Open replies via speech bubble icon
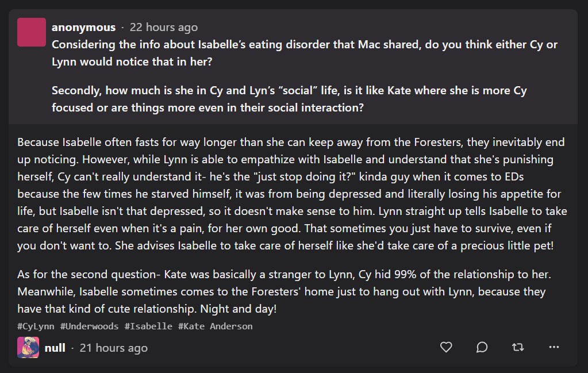This screenshot has height=373, width=588. [x=482, y=348]
